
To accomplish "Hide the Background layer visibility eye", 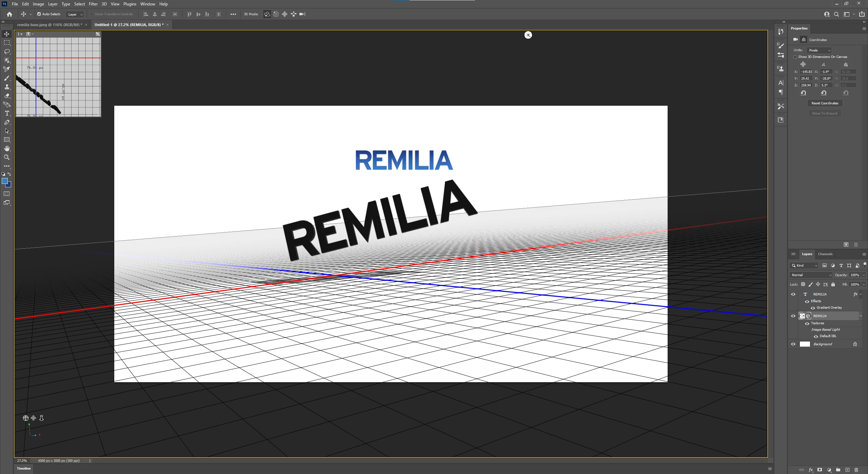I will coord(793,344).
